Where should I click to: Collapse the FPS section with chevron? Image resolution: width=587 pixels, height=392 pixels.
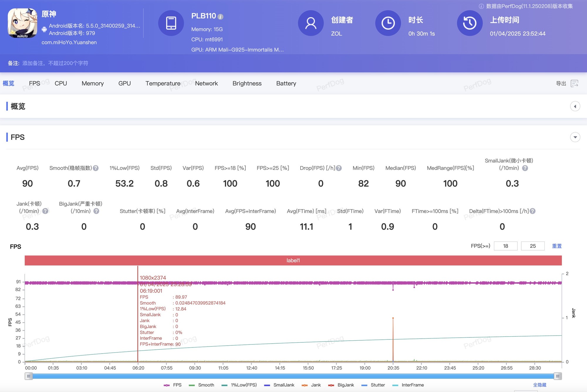[575, 137]
